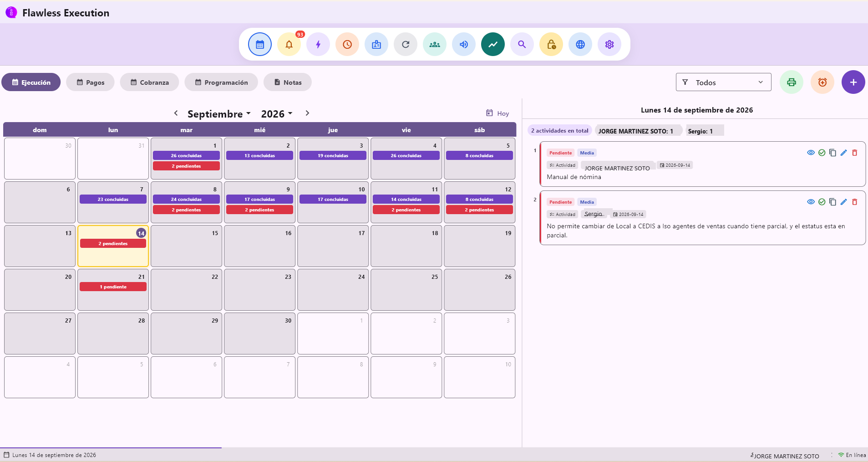Mark Manual de nómina activity as completed
The width and height of the screenshot is (868, 462).
822,153
